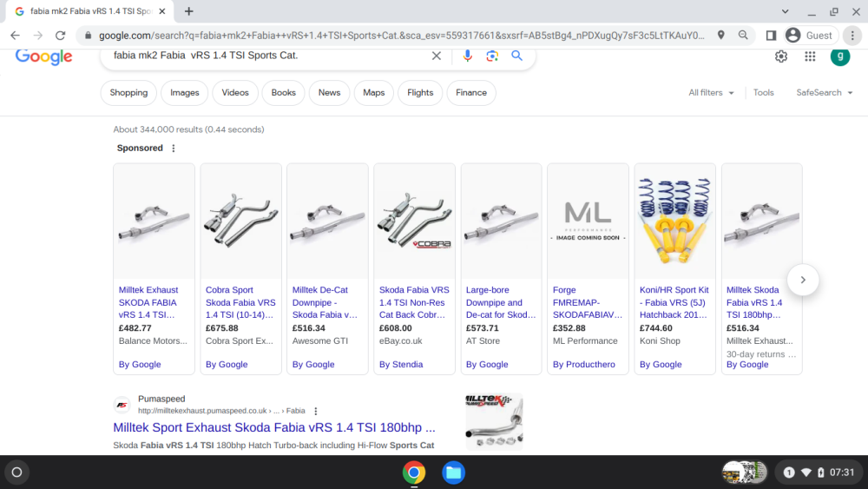Switch to the Videos filter
This screenshot has height=489, width=868.
tap(234, 92)
